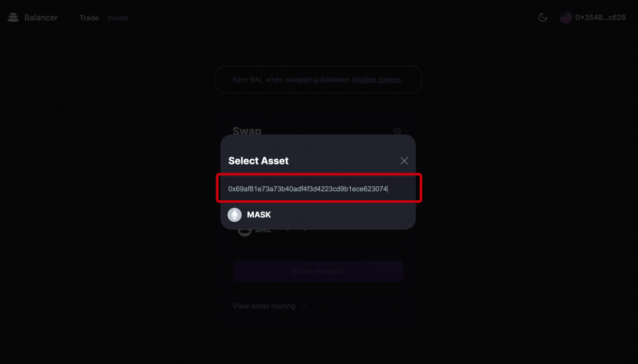Open the eligible tokens link
The height and width of the screenshot is (364, 638).
[376, 80]
